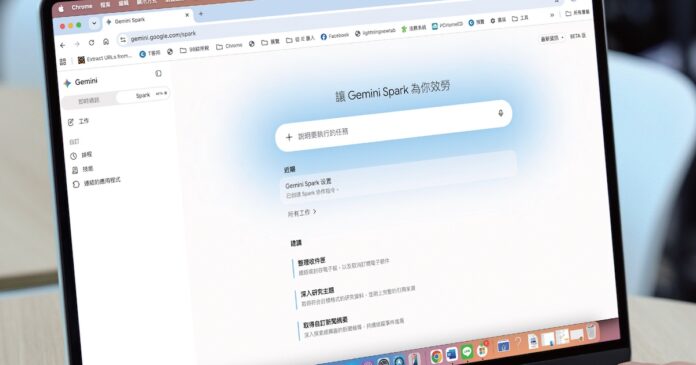The height and width of the screenshot is (365, 696).
Task: Open new browser tab with plus button
Action: [x=201, y=14]
